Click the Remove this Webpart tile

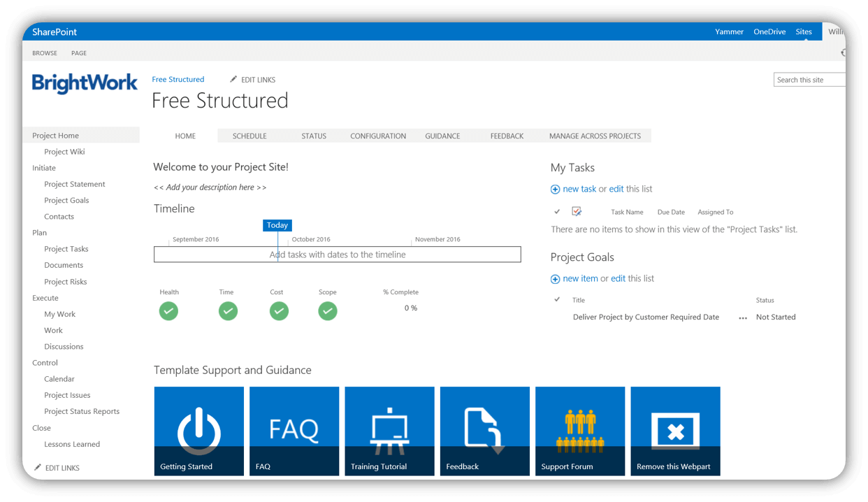(675, 431)
